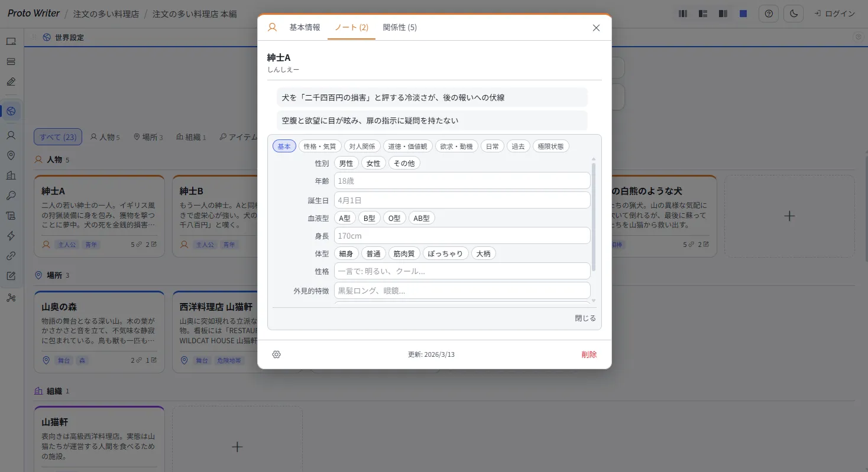This screenshot has height=472, width=868.
Task: Open the settings gear in dialog footer
Action: pyautogui.click(x=276, y=354)
